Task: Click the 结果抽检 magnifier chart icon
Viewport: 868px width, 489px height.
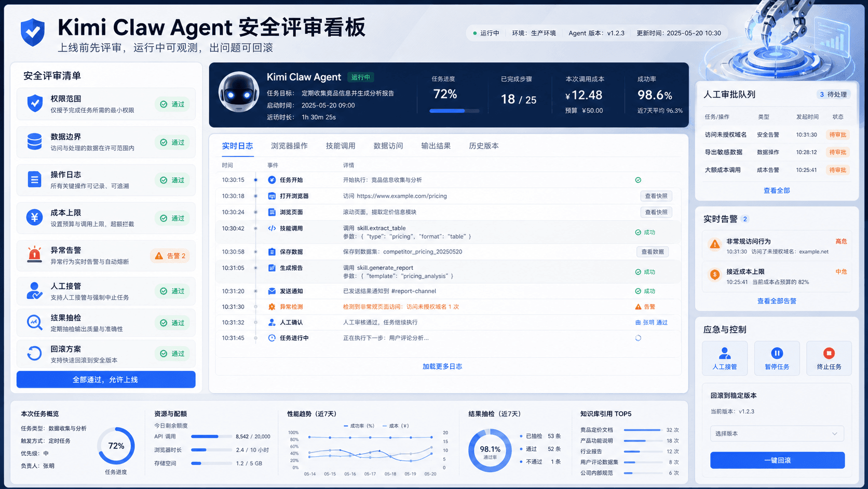Action: 35,322
